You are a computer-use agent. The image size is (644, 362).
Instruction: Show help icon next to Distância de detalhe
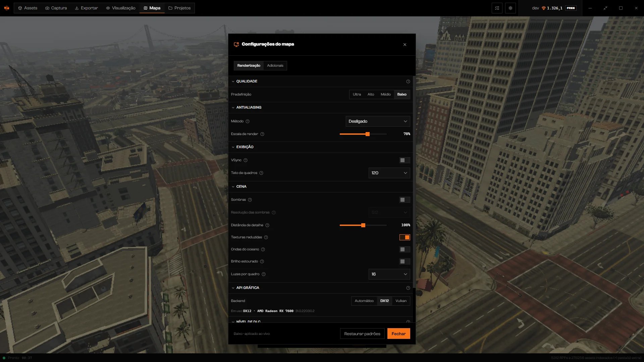pyautogui.click(x=267, y=225)
